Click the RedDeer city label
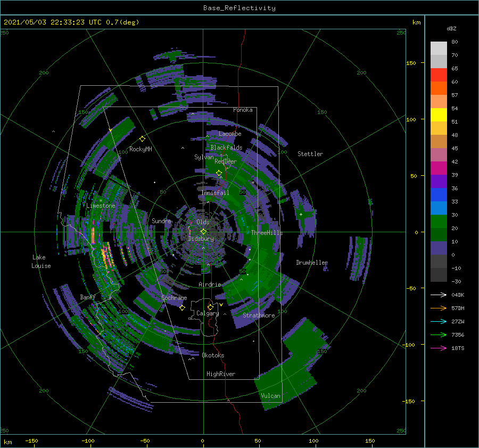The width and height of the screenshot is (479, 448). coord(226,161)
